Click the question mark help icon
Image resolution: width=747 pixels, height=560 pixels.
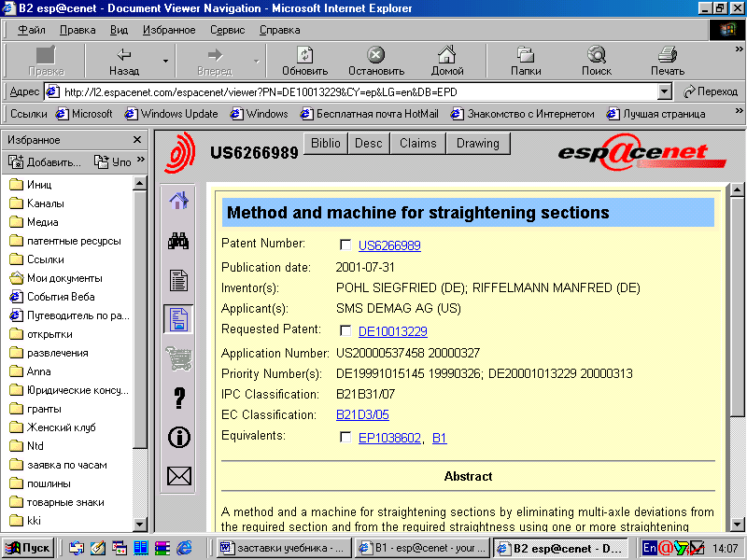click(179, 399)
